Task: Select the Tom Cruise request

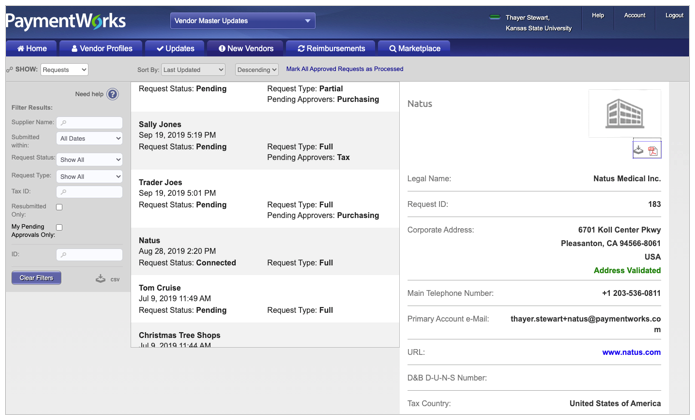Action: (x=265, y=299)
